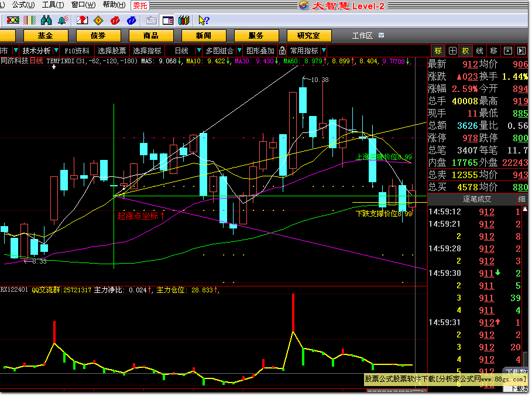Click the colored striped bars icon
Viewport: 532px width, 396px height.
(29, 21)
